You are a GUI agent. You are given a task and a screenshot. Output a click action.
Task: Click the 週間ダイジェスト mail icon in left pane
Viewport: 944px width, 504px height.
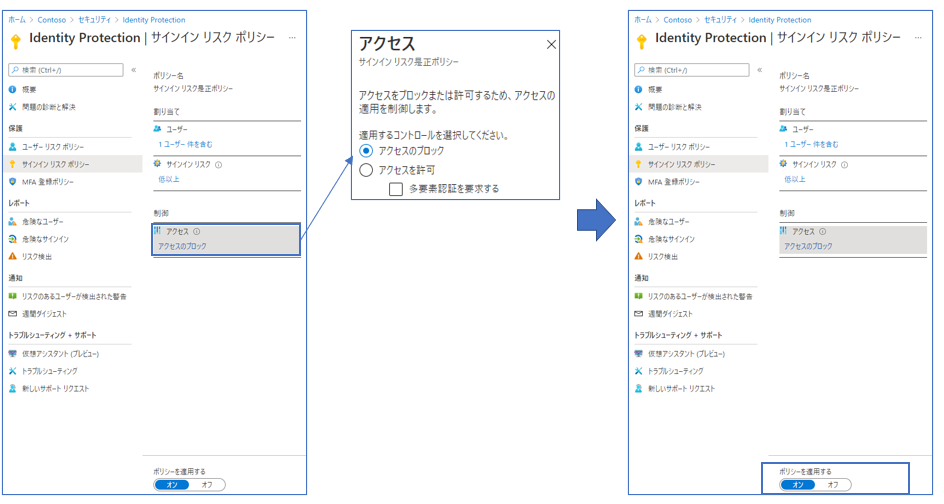pos(13,314)
